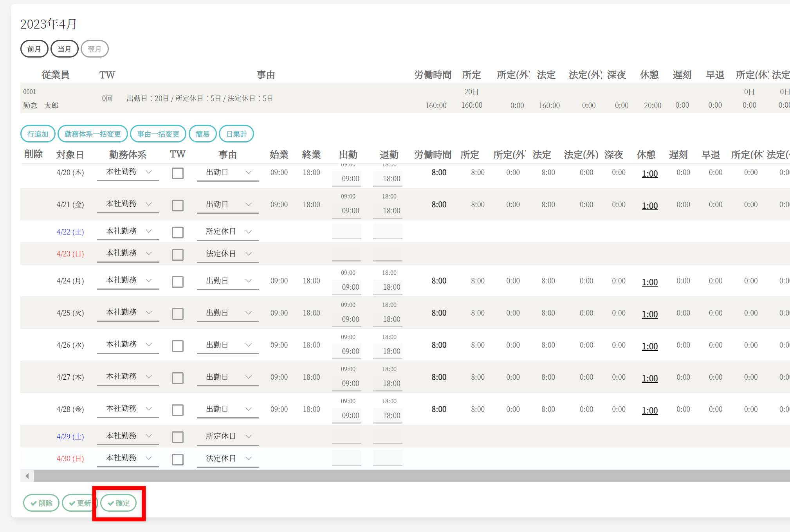Click the 削除 button with checkmark icon
This screenshot has width=790, height=532.
(x=41, y=503)
